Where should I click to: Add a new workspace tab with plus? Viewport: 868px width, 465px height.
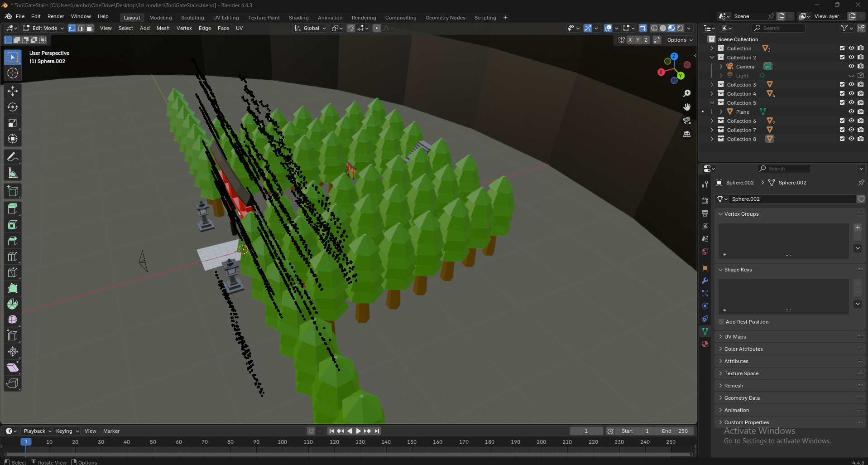pyautogui.click(x=505, y=18)
